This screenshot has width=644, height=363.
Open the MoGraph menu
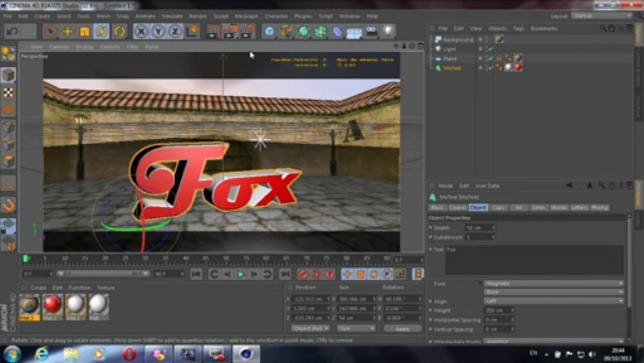click(x=246, y=16)
